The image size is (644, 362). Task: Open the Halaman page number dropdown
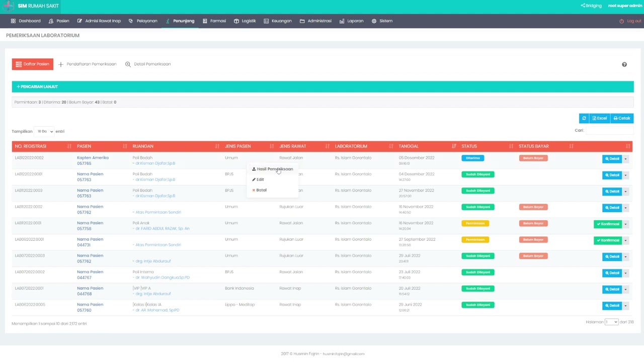tap(611, 322)
